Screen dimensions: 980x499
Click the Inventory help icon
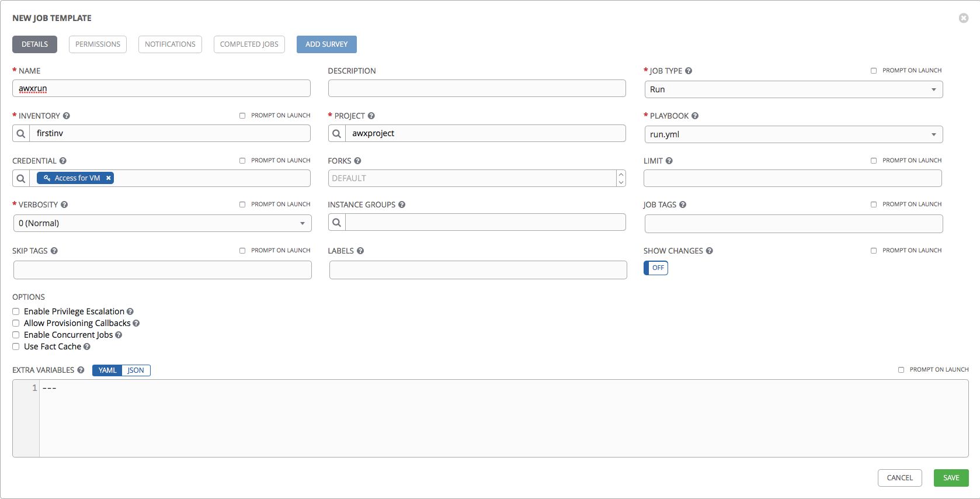(67, 116)
